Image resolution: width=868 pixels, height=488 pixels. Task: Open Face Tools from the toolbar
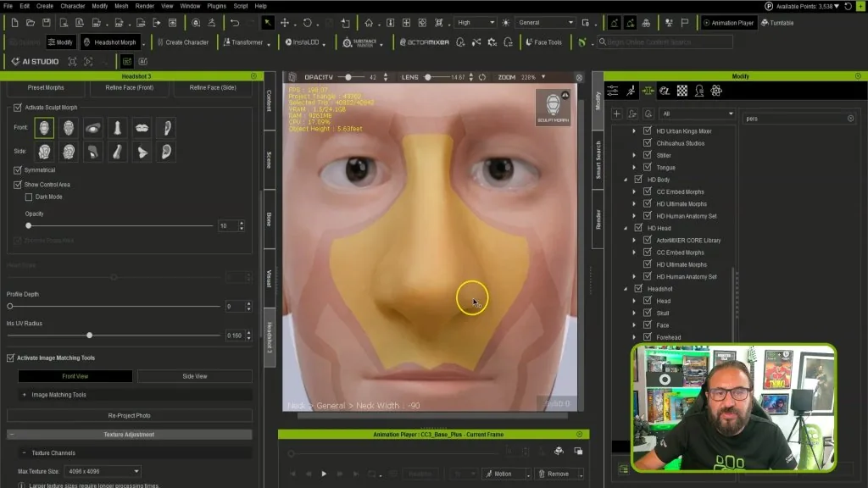543,42
